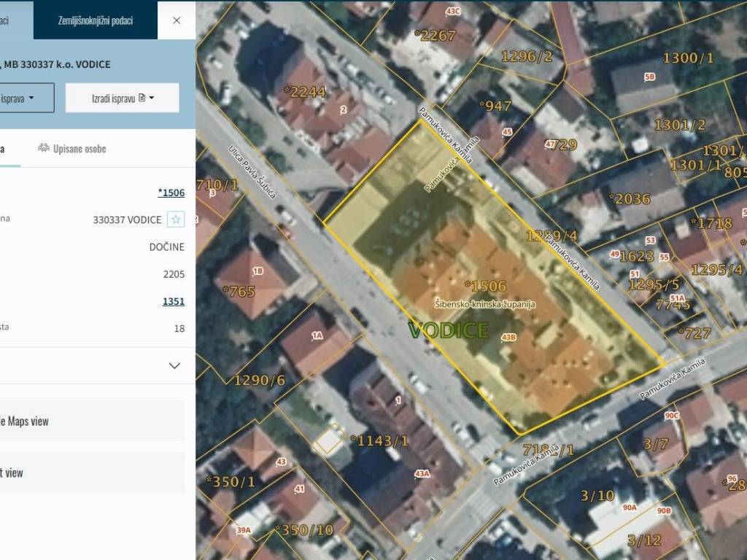
Task: Click the Maps view button
Action: click(x=91, y=421)
